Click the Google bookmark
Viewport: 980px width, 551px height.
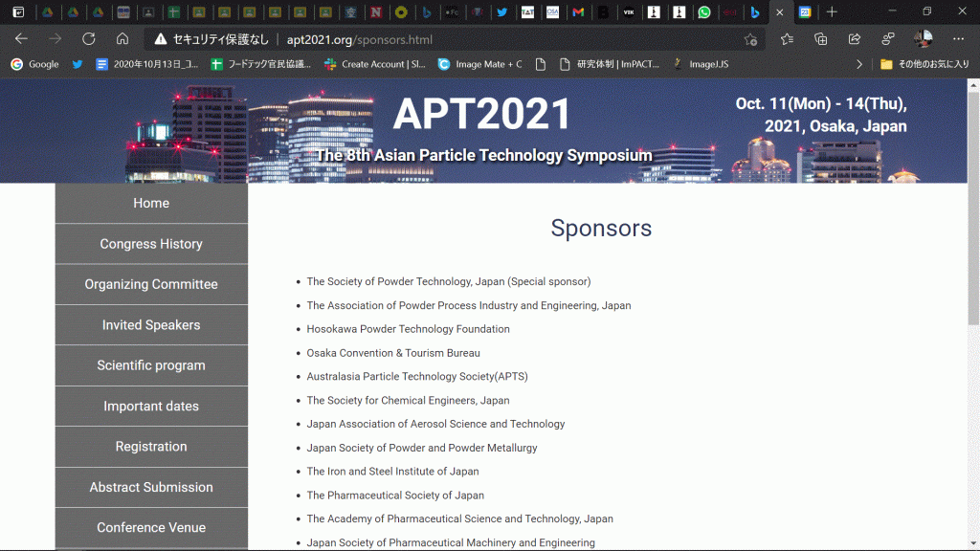[x=34, y=64]
